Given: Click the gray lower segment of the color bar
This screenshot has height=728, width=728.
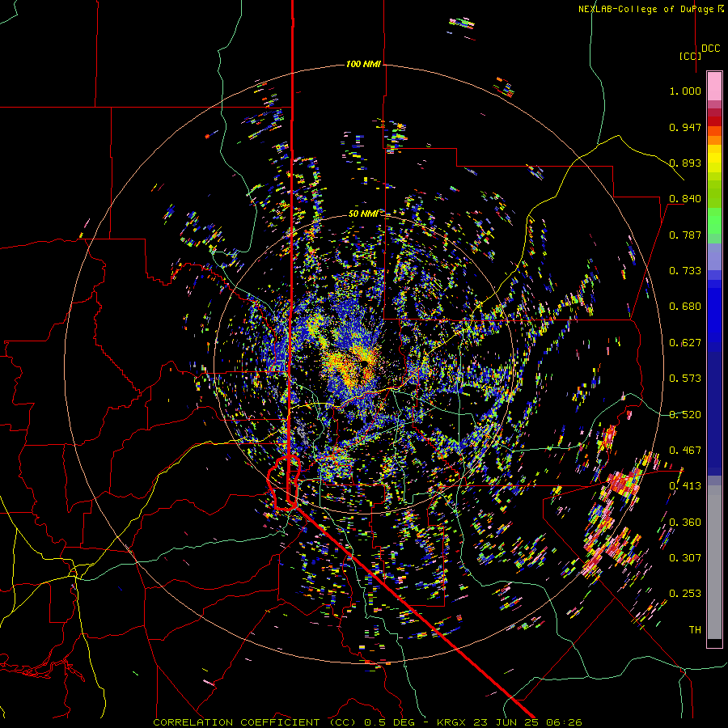Looking at the screenshot, I should (714, 562).
